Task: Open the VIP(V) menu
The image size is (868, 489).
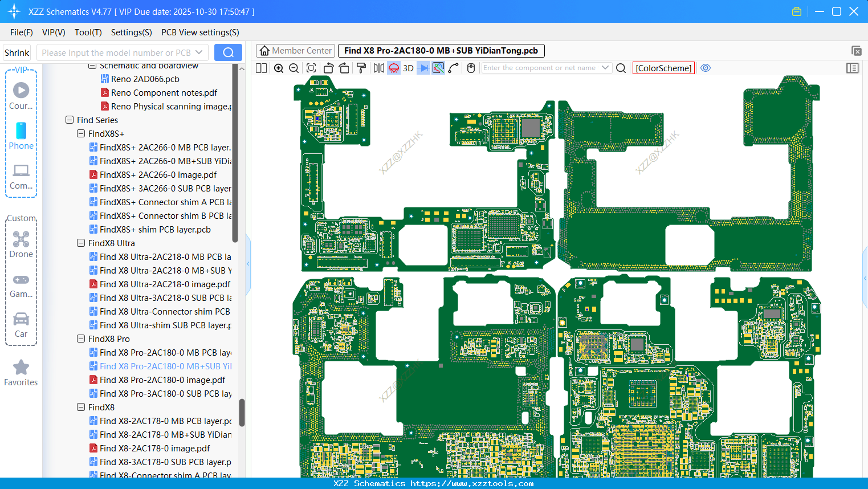Action: [x=54, y=32]
